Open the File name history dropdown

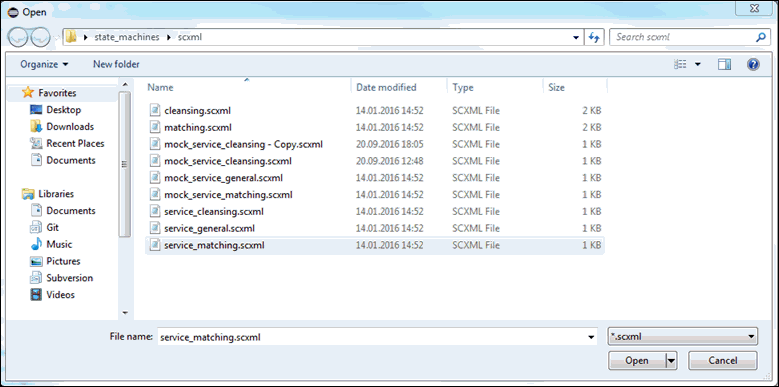(591, 337)
